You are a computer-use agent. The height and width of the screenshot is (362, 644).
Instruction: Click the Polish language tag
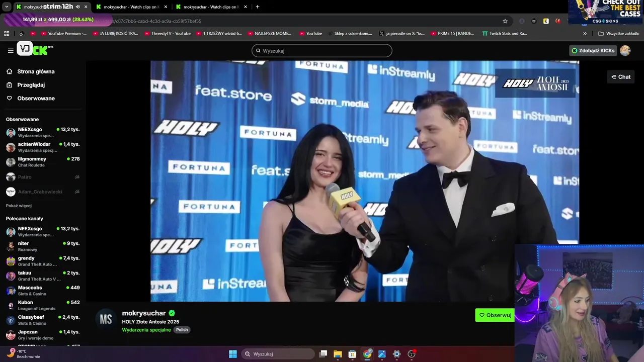[x=182, y=330]
